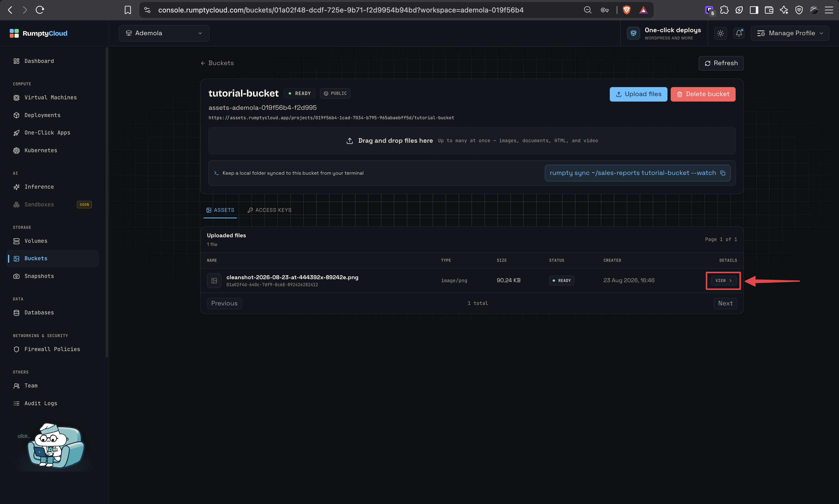Viewport: 839px width, 504px height.
Task: Open browser hamburger menu
Action: [829, 10]
